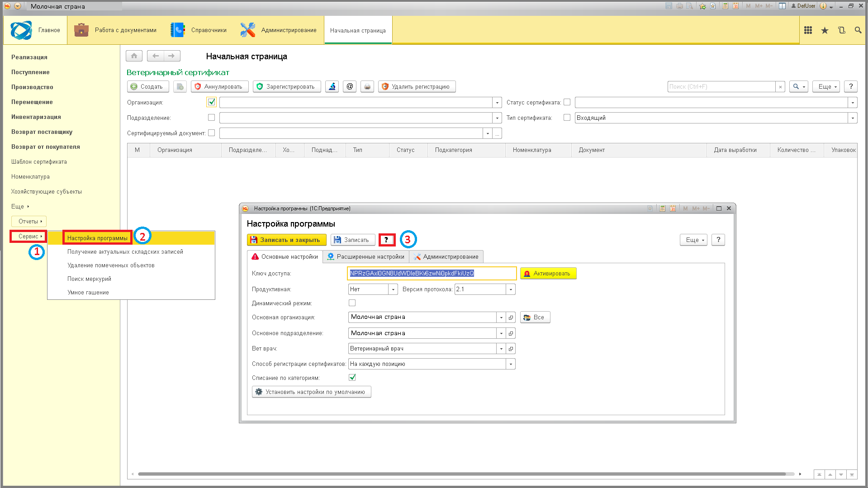Switch to the Расширенные настройки tab
Image resolution: width=868 pixels, height=488 pixels.
click(x=366, y=256)
